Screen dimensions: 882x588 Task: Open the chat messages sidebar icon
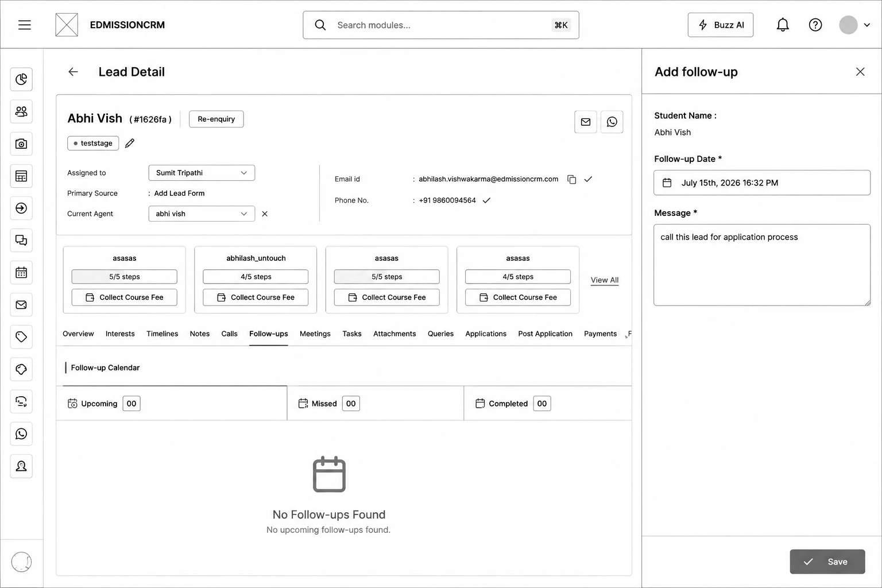click(21, 240)
